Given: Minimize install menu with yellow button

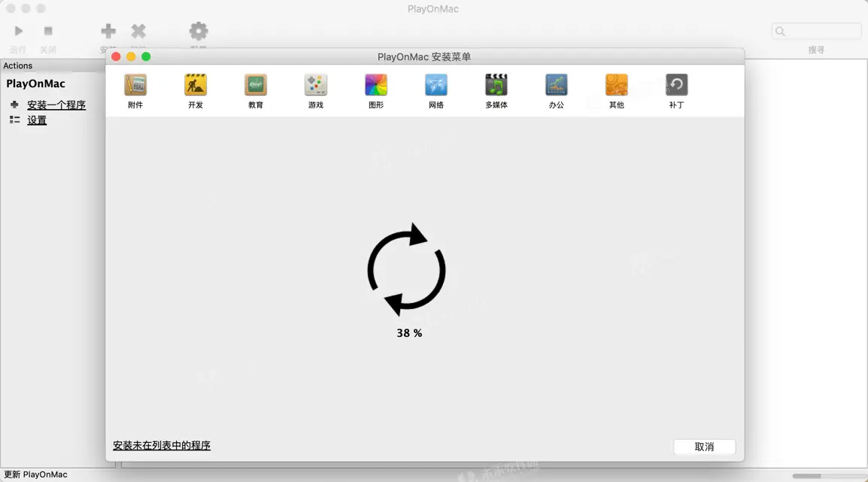Looking at the screenshot, I should pyautogui.click(x=131, y=56).
